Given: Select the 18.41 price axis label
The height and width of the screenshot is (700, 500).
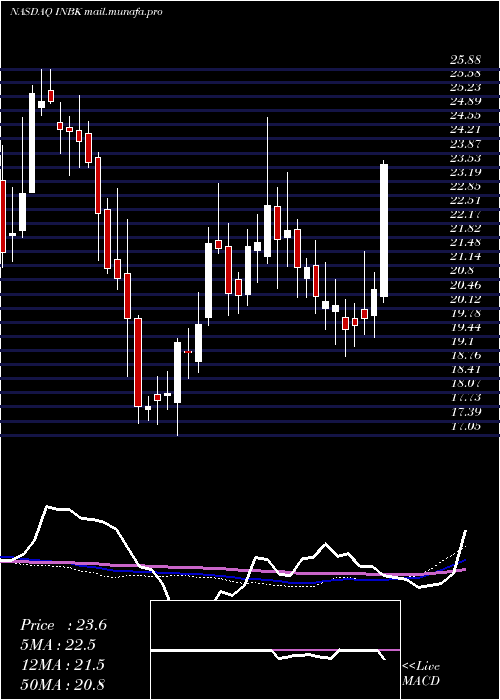Looking at the screenshot, I should (x=465, y=370).
